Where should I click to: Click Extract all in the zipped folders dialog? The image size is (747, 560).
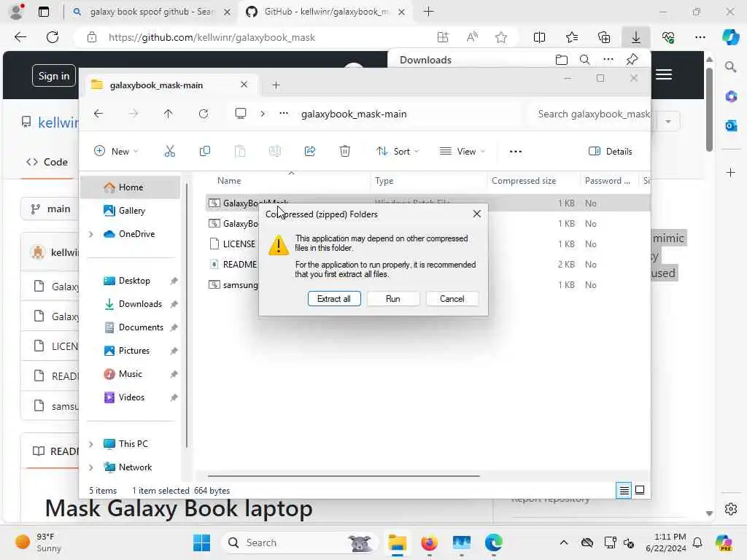pos(334,298)
